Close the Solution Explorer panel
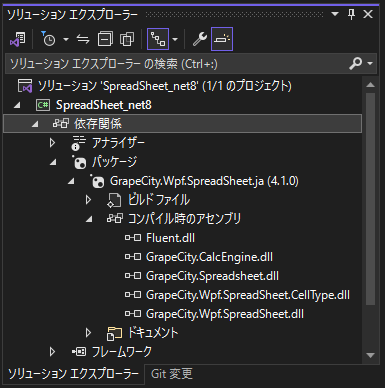Screen dimensions: 385x388 (x=368, y=14)
